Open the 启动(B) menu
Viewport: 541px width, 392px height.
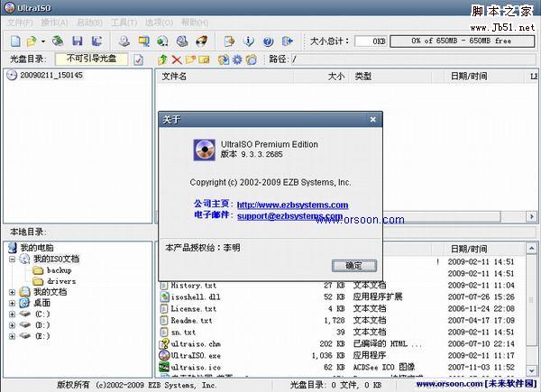click(x=89, y=23)
